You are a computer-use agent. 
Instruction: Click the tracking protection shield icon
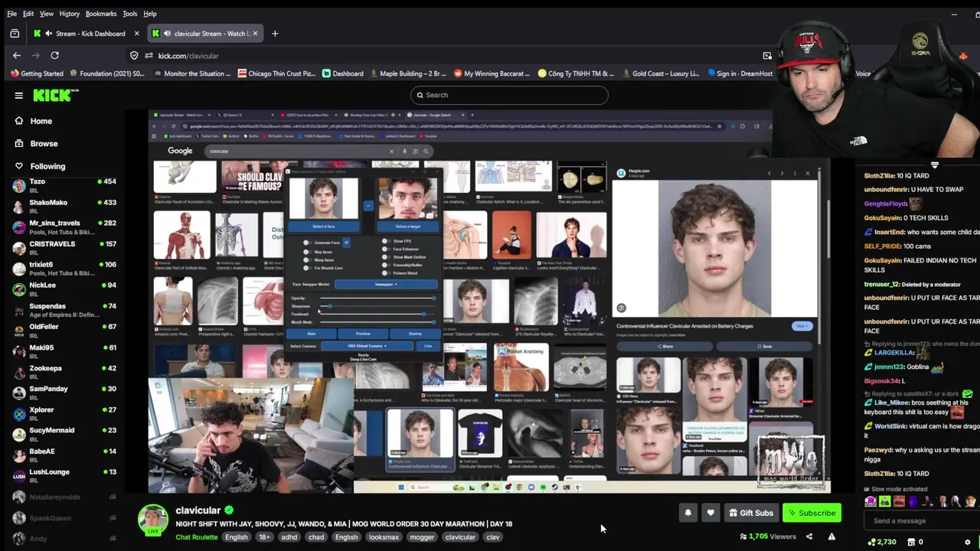click(134, 56)
